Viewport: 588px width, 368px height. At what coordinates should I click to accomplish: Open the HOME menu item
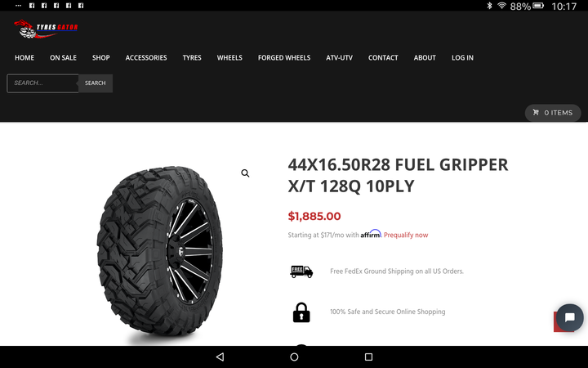(24, 58)
